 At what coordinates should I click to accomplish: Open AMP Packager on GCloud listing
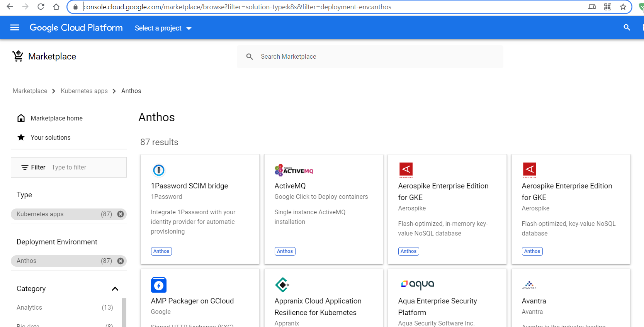coord(192,301)
